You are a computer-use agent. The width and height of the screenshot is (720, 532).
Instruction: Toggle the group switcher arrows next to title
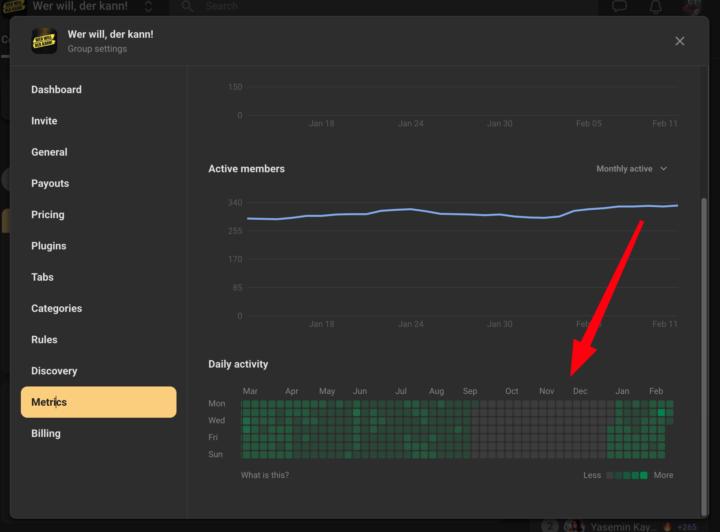coord(148,6)
